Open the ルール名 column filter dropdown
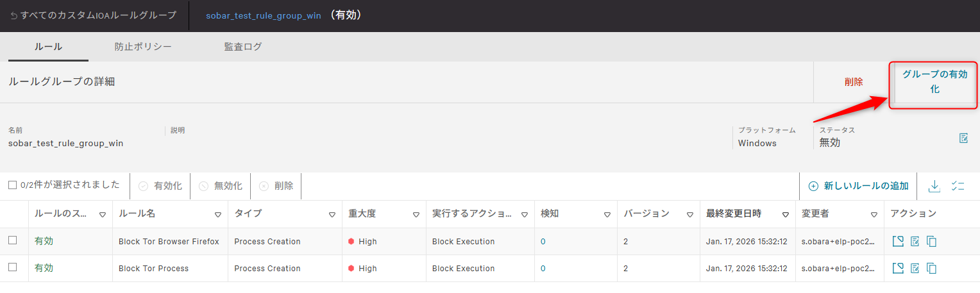The height and width of the screenshot is (293, 980). coord(218,215)
